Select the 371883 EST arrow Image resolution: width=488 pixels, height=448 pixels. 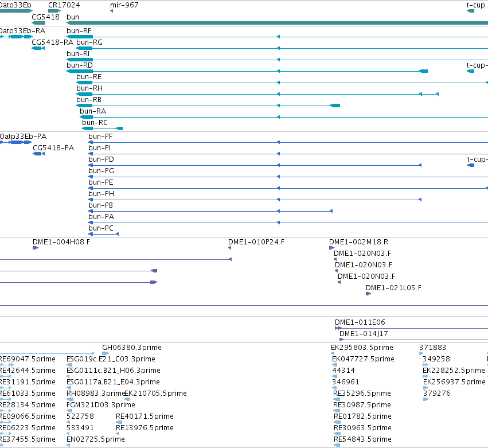(421, 353)
